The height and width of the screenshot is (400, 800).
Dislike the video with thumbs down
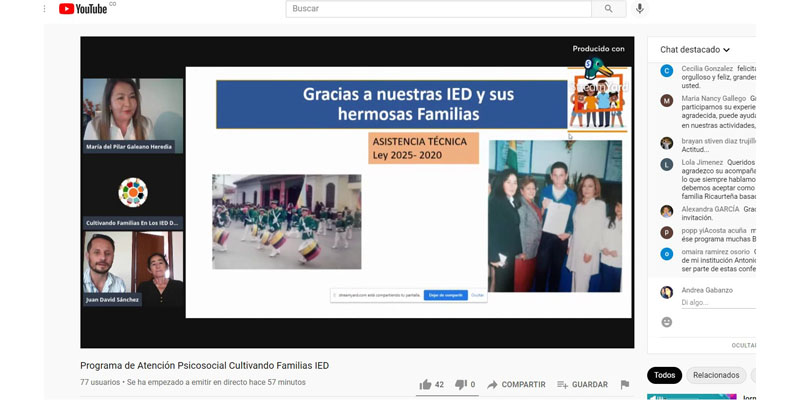coord(465,385)
